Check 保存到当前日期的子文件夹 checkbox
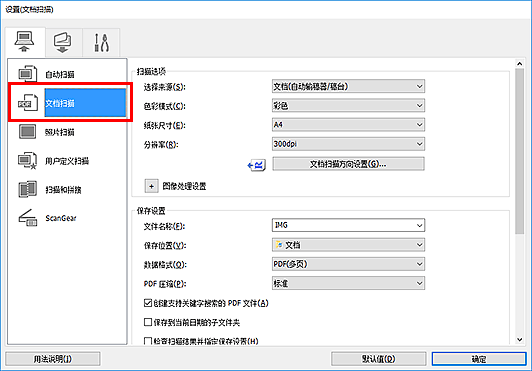The height and width of the screenshot is (371, 532). [x=148, y=322]
